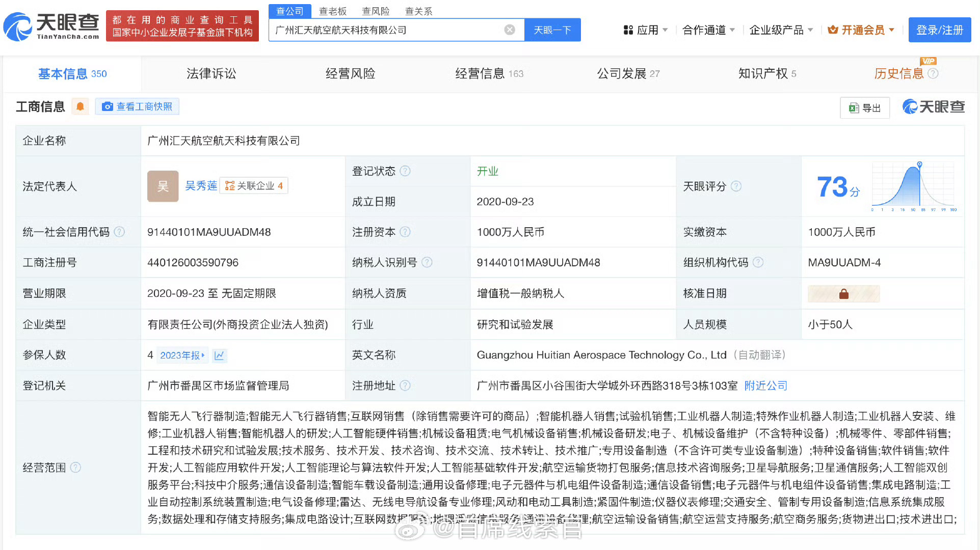Click help icon beside 统一社会信用代码
The width and height of the screenshot is (980, 550).
click(119, 232)
